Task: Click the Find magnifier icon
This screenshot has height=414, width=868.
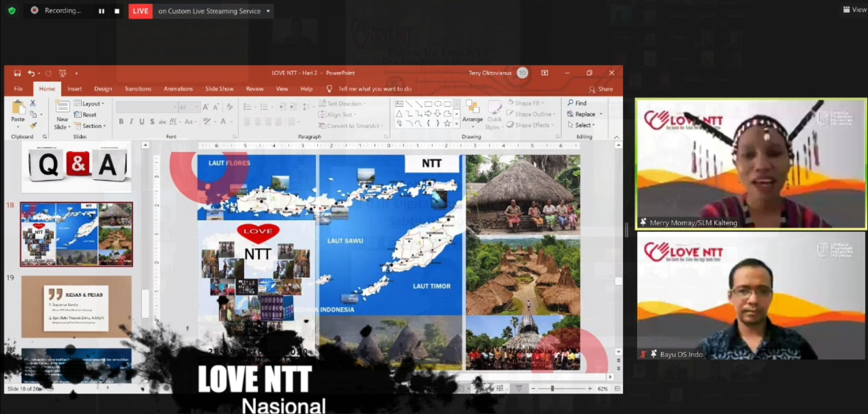Action: 570,103
